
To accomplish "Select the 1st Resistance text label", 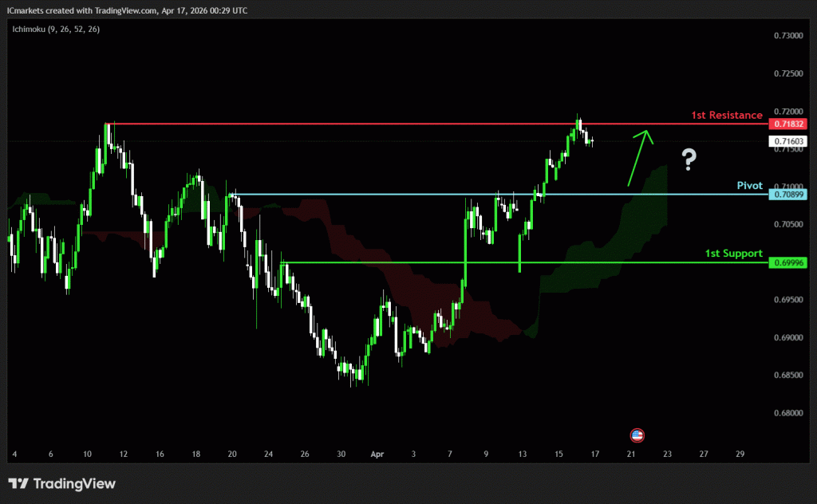I will (726, 116).
